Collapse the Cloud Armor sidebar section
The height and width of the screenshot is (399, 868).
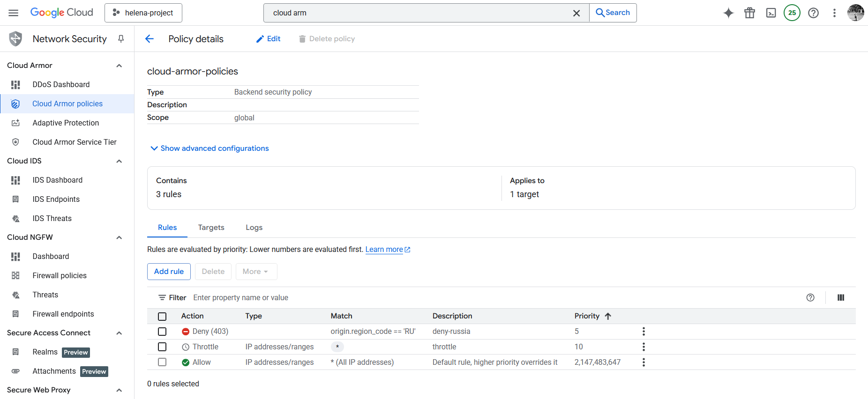click(x=119, y=66)
